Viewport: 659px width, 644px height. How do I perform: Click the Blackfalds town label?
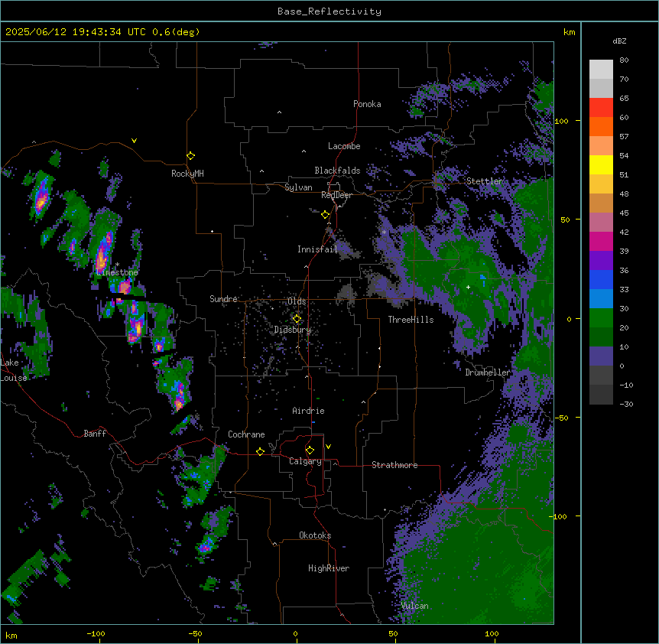(x=337, y=171)
